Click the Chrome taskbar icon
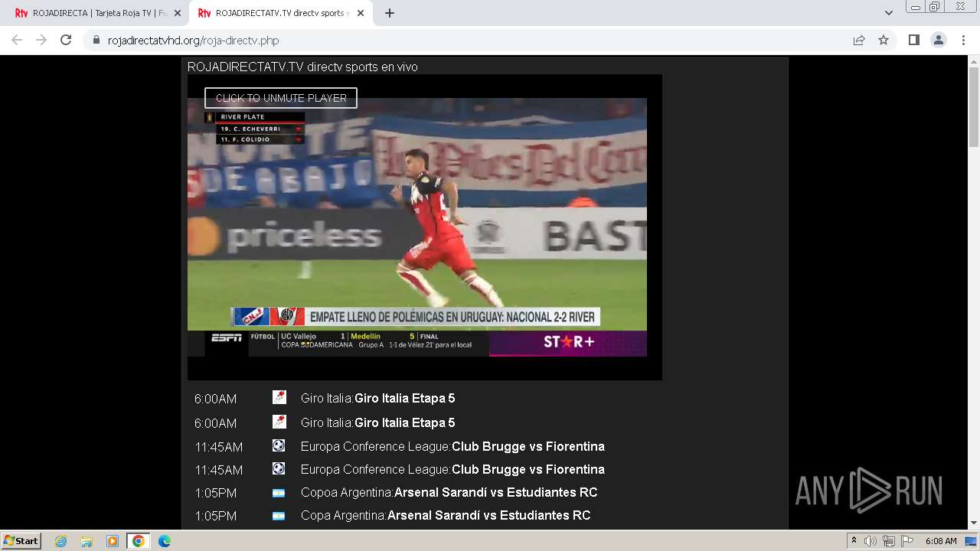The image size is (980, 551). [139, 541]
